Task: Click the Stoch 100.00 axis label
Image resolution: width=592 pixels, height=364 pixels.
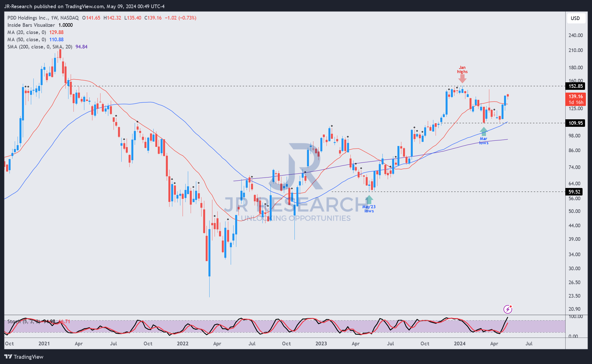Action: [x=576, y=316]
